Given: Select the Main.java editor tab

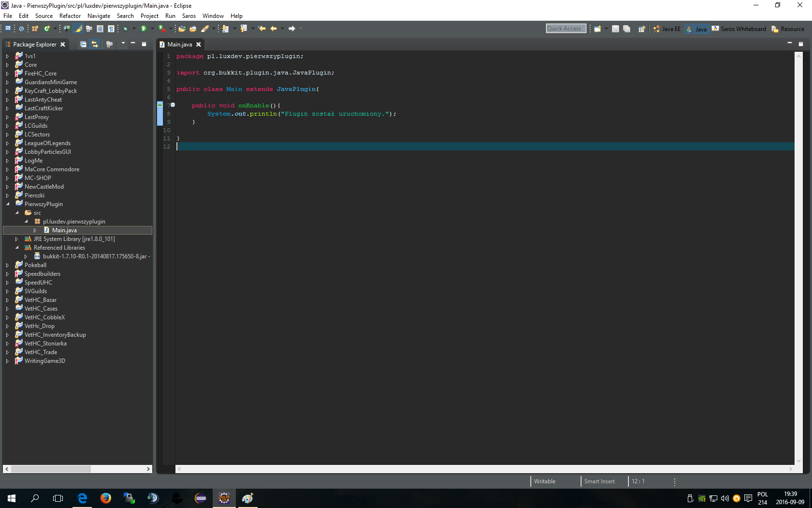Looking at the screenshot, I should tap(179, 45).
